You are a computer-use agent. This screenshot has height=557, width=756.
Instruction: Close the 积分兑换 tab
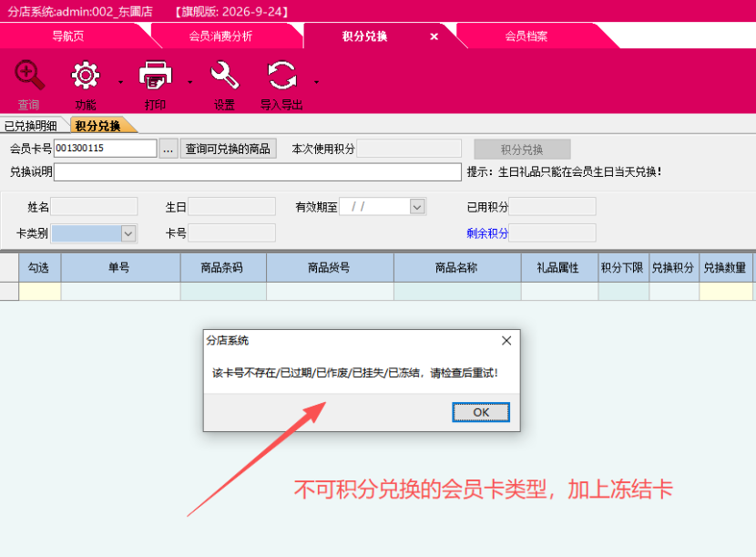pos(434,36)
